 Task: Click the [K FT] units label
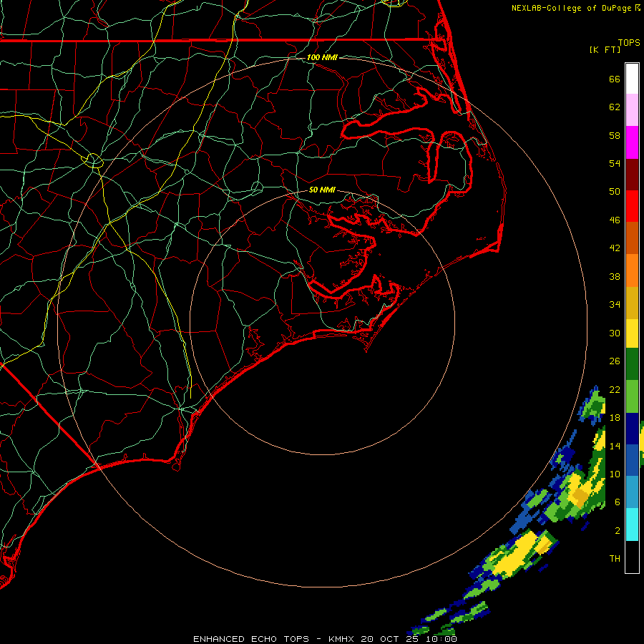coord(605,49)
